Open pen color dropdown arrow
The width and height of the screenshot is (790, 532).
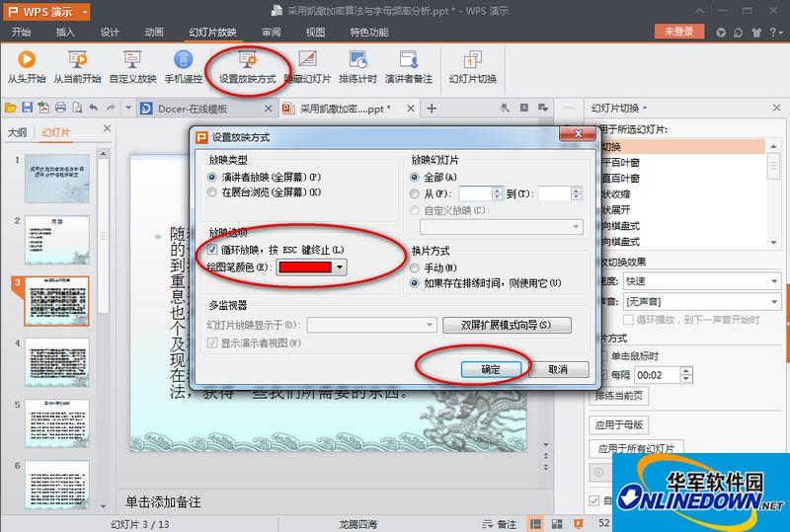pos(340,267)
